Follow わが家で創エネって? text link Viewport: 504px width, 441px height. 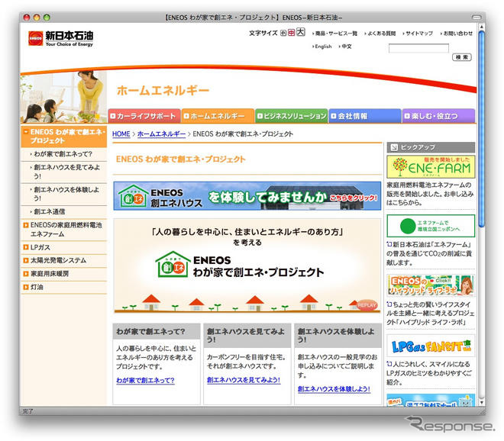[x=145, y=381]
